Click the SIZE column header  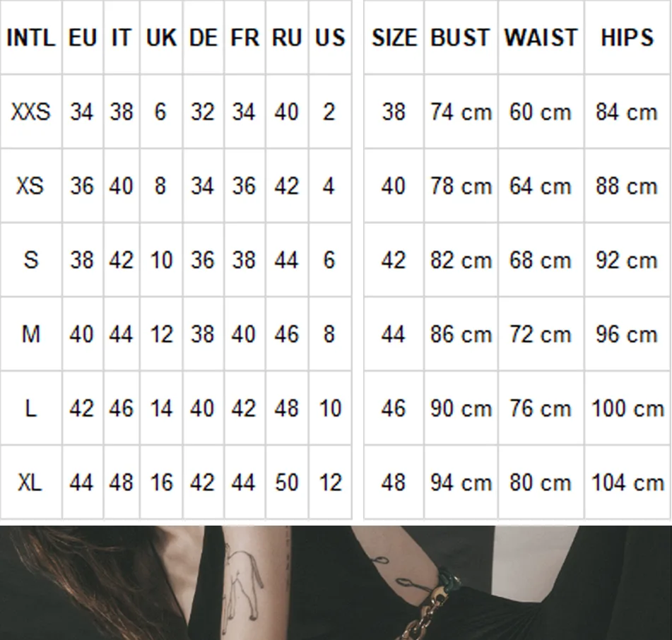tap(394, 38)
